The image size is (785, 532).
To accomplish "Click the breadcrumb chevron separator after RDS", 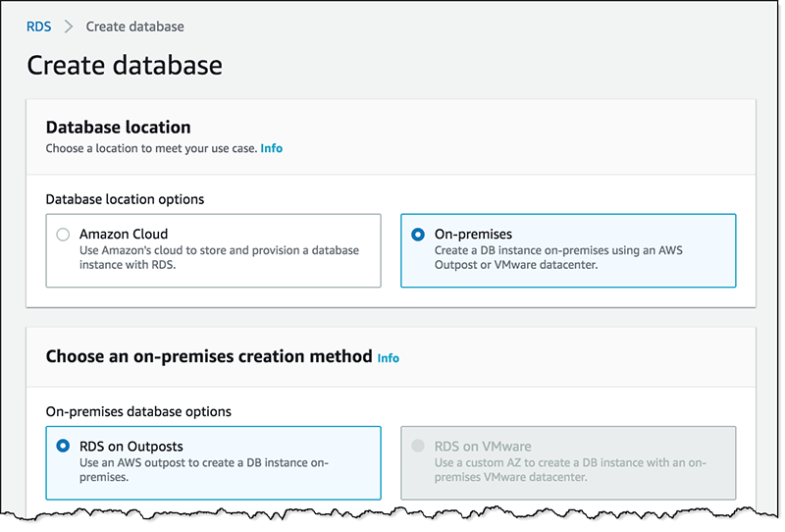I will tap(69, 27).
